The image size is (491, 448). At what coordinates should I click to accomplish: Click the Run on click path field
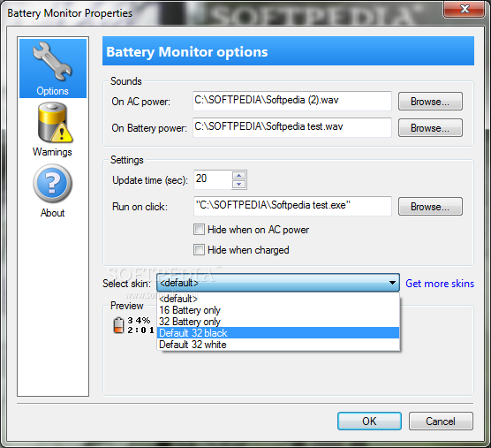(x=292, y=206)
